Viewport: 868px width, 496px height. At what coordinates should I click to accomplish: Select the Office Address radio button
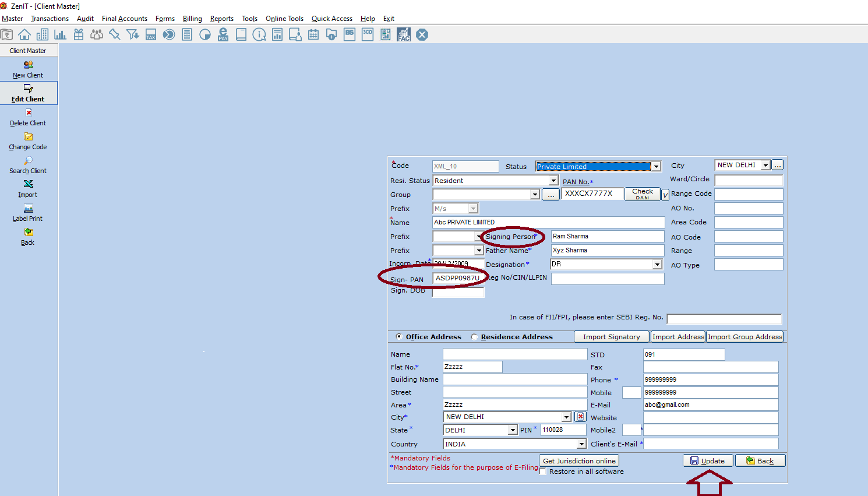(x=399, y=336)
